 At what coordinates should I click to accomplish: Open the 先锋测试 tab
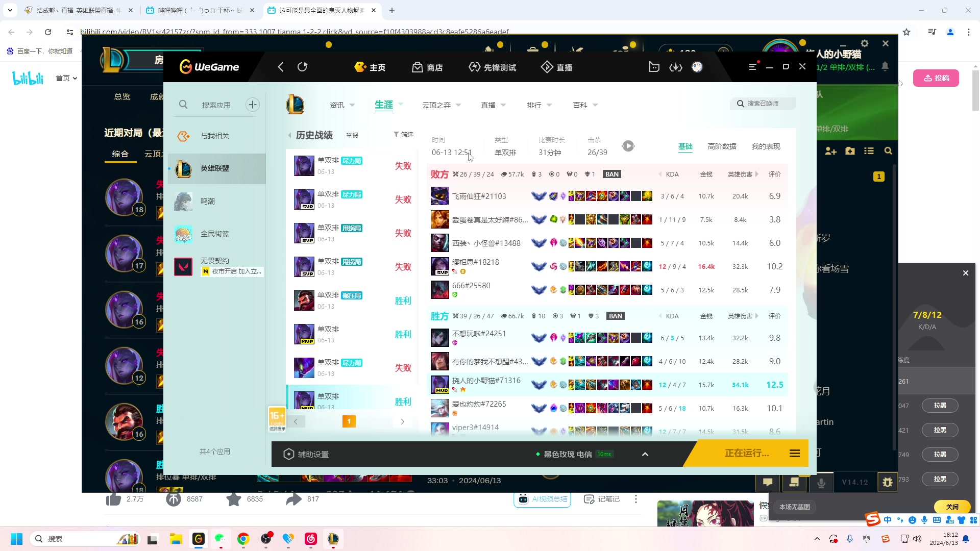click(493, 67)
